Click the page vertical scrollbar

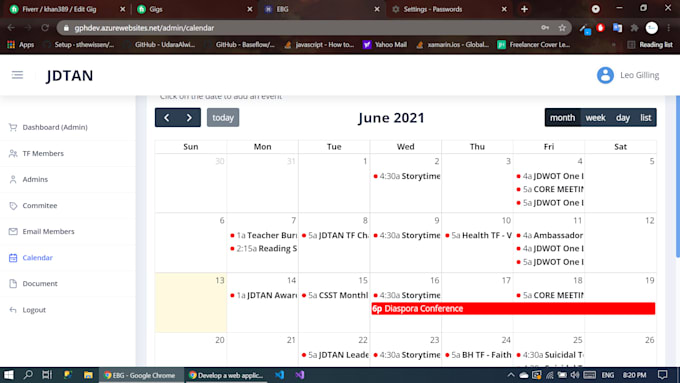677,177
